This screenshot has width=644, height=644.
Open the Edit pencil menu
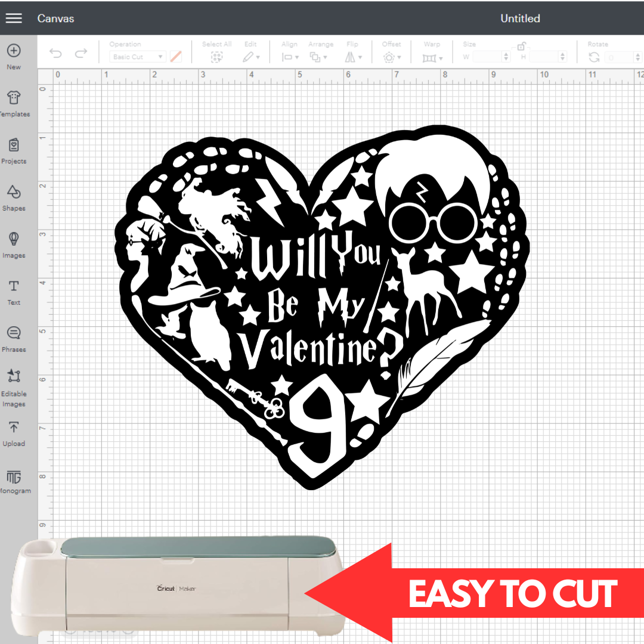pos(251,57)
